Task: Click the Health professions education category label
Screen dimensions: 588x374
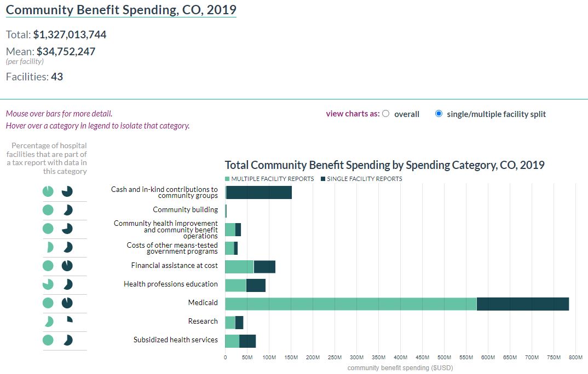Action: point(171,284)
